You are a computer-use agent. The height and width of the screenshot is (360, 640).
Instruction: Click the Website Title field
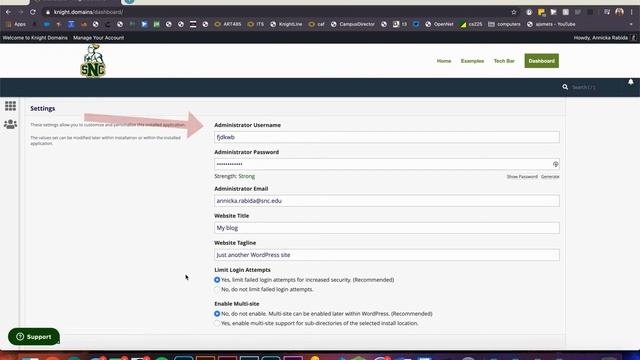(387, 228)
